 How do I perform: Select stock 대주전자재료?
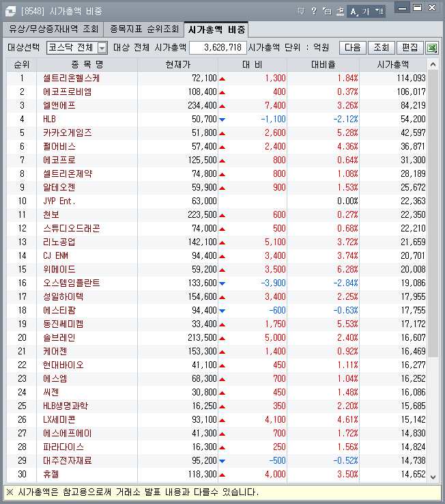pos(68,460)
